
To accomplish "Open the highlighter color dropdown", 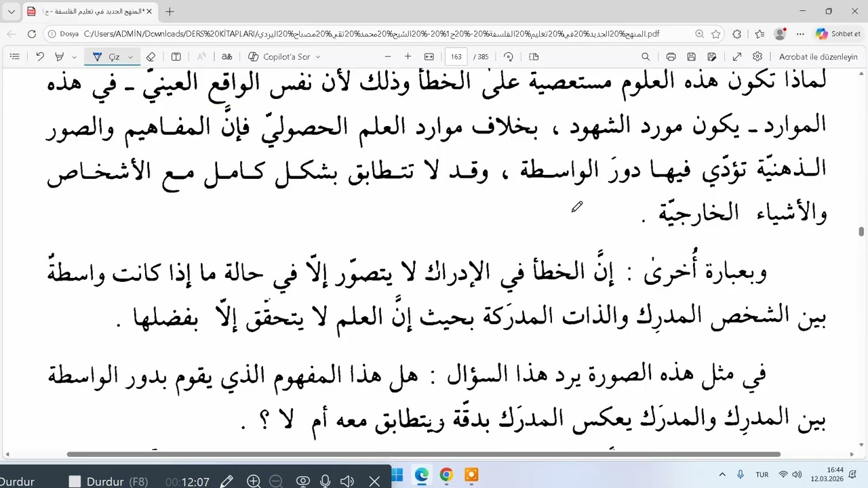I will pyautogui.click(x=75, y=57).
